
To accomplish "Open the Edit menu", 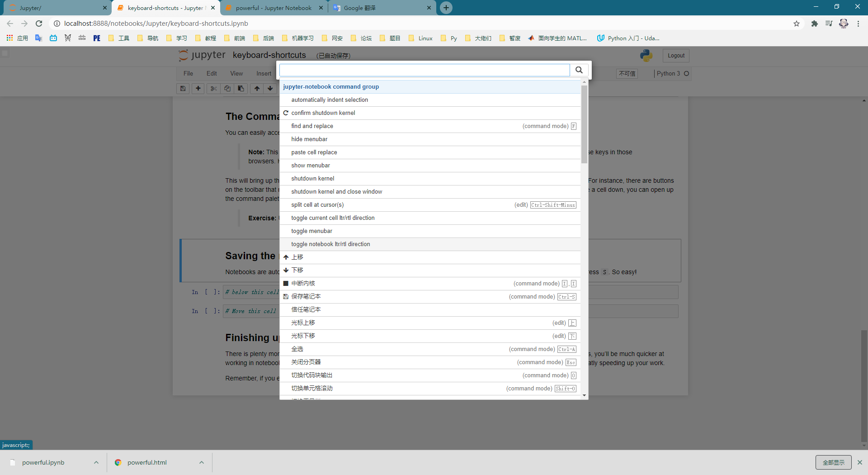I will pyautogui.click(x=212, y=74).
